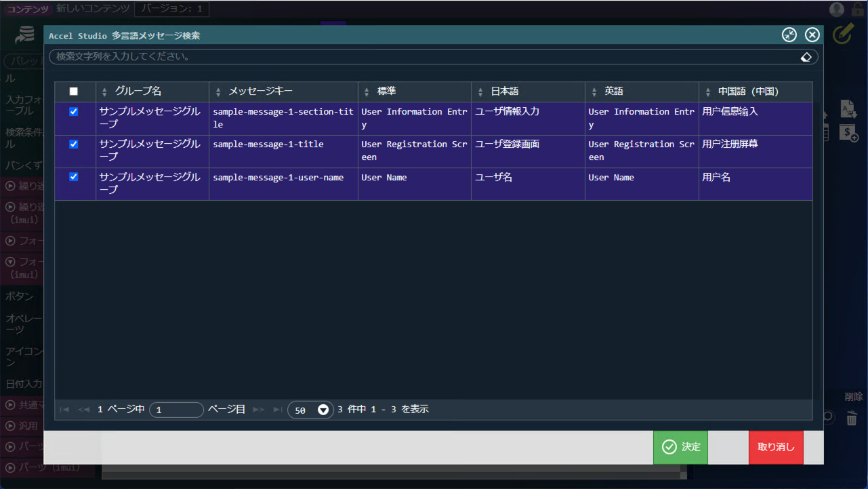This screenshot has width=868, height=489.
Task: Select the sample-message-1-user-name key cell
Action: (283, 184)
